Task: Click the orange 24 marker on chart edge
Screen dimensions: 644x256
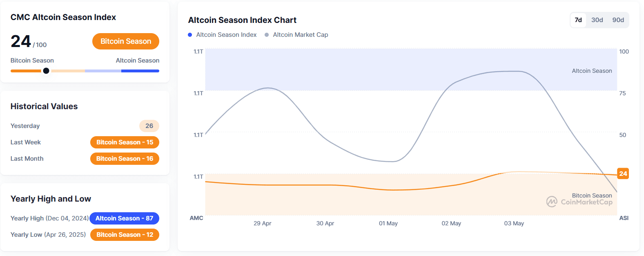Action: click(x=624, y=174)
